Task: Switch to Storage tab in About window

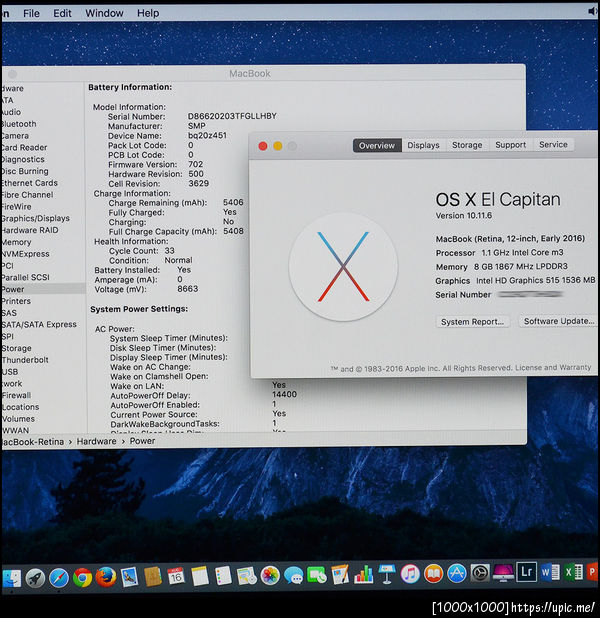Action: (467, 145)
